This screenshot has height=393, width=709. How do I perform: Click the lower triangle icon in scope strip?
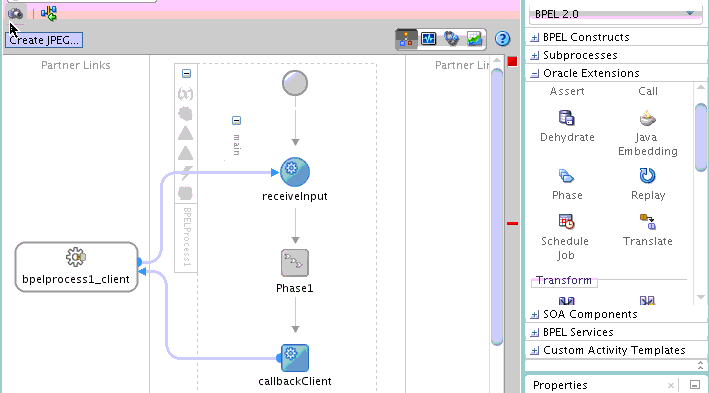(185, 153)
